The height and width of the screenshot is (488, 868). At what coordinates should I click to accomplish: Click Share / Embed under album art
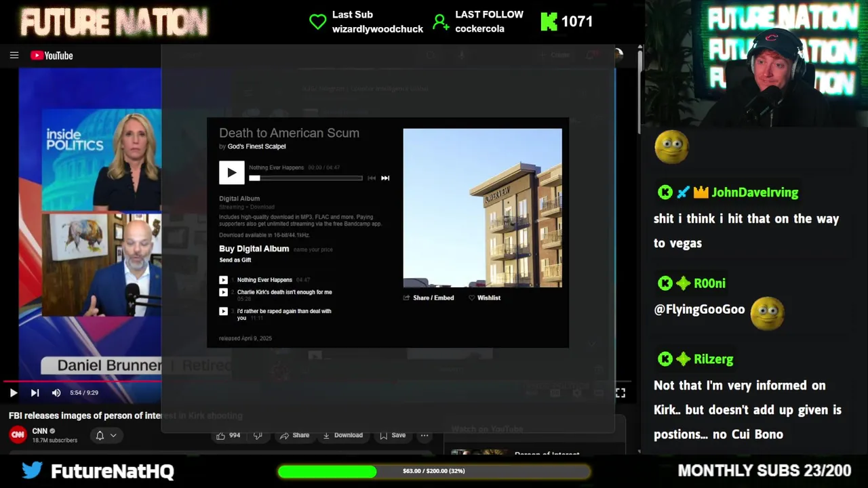click(429, 298)
